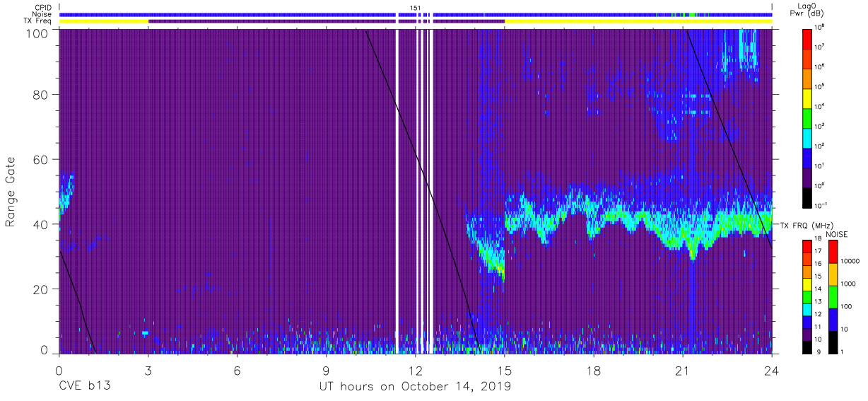
Task: Click the yellow segment of TX FRQ colorbar
Action: click(x=807, y=283)
